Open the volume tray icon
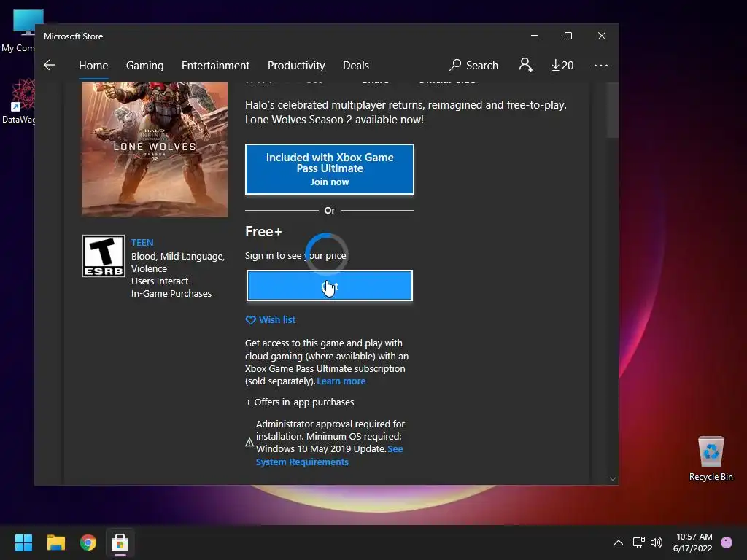The image size is (747, 560). (x=657, y=542)
